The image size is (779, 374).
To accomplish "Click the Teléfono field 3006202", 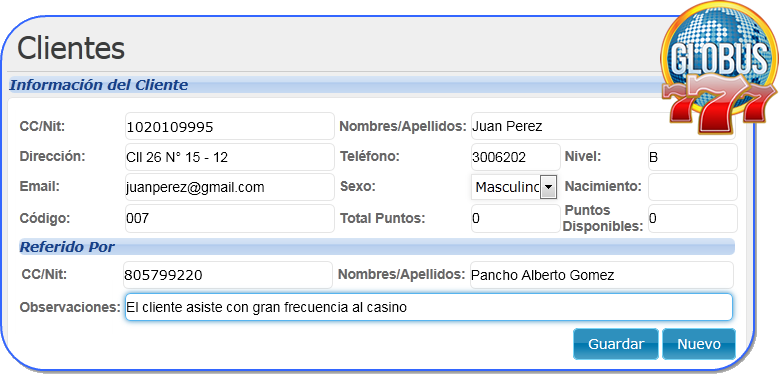I will [x=515, y=157].
